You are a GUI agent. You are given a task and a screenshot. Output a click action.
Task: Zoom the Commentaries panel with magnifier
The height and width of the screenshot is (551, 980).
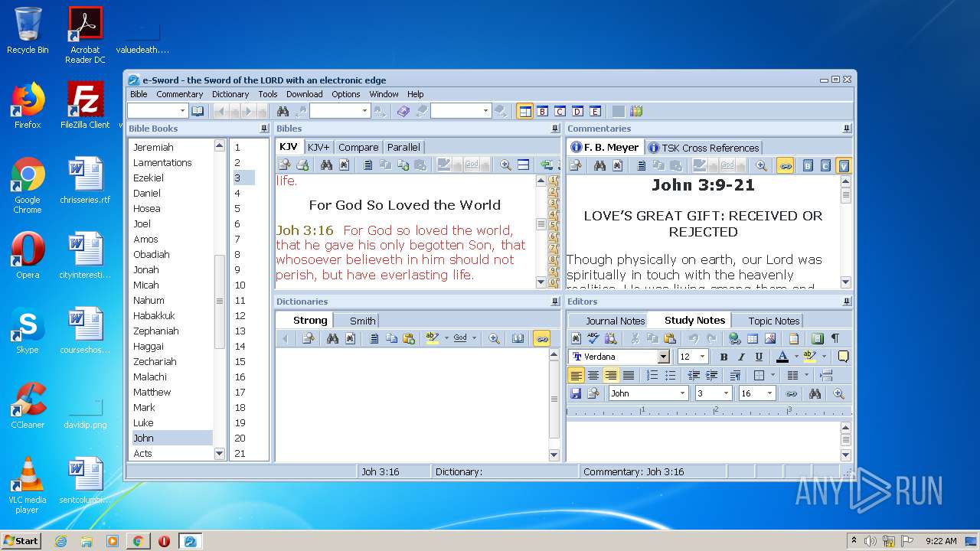coord(761,165)
